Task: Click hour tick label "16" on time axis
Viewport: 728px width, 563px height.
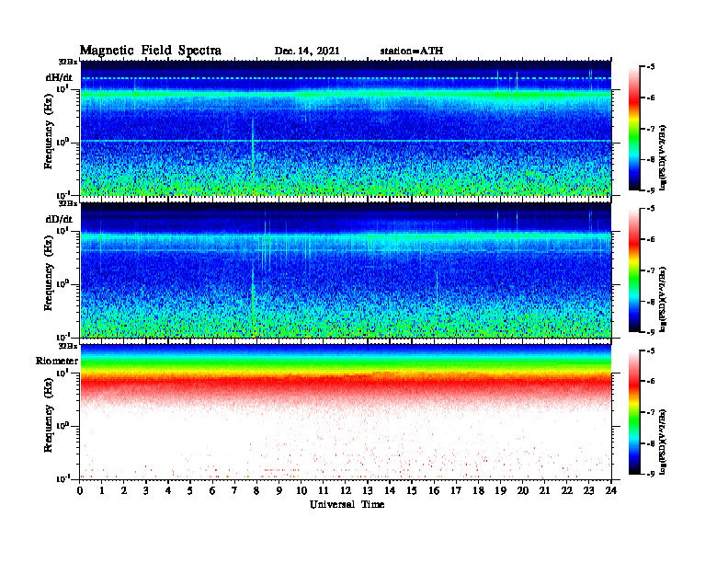Action: 434,491
